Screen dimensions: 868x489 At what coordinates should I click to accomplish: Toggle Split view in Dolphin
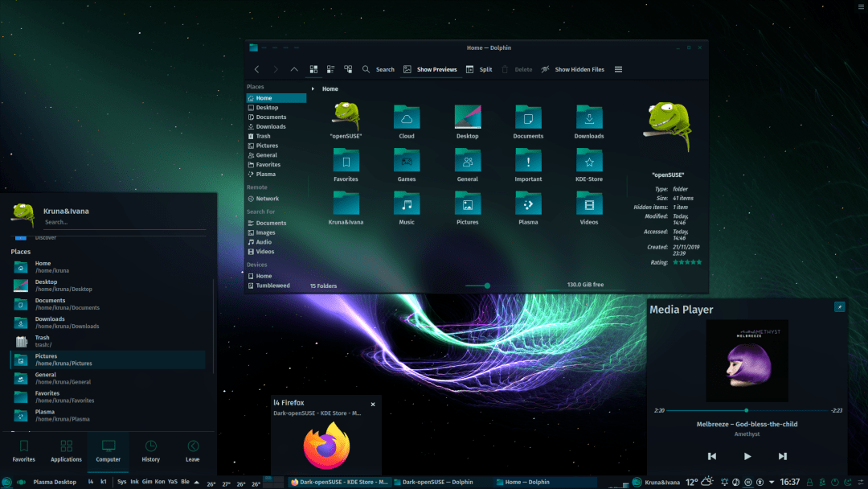point(479,69)
